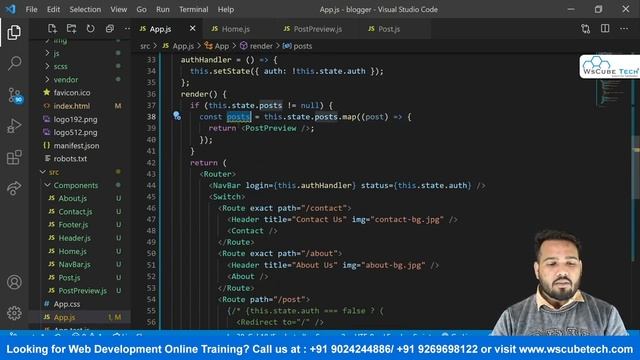Image resolution: width=640 pixels, height=360 pixels.
Task: Collapse all folders in Explorer
Action: click(x=109, y=29)
